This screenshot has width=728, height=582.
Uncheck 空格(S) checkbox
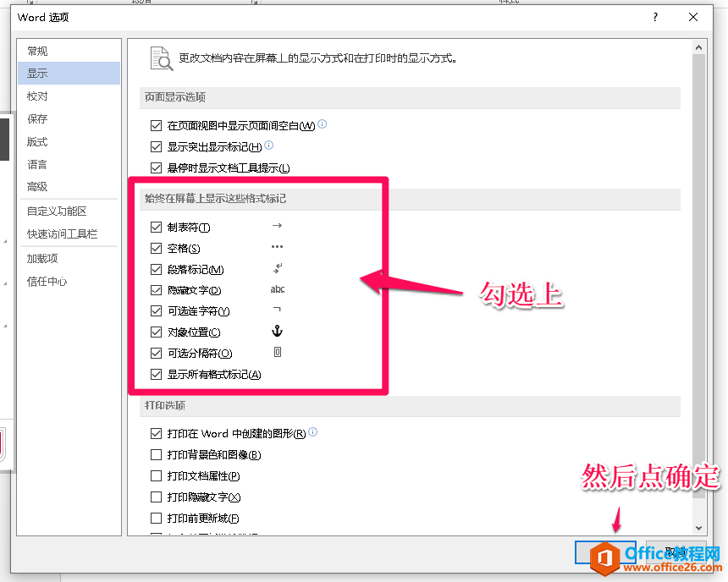click(156, 249)
